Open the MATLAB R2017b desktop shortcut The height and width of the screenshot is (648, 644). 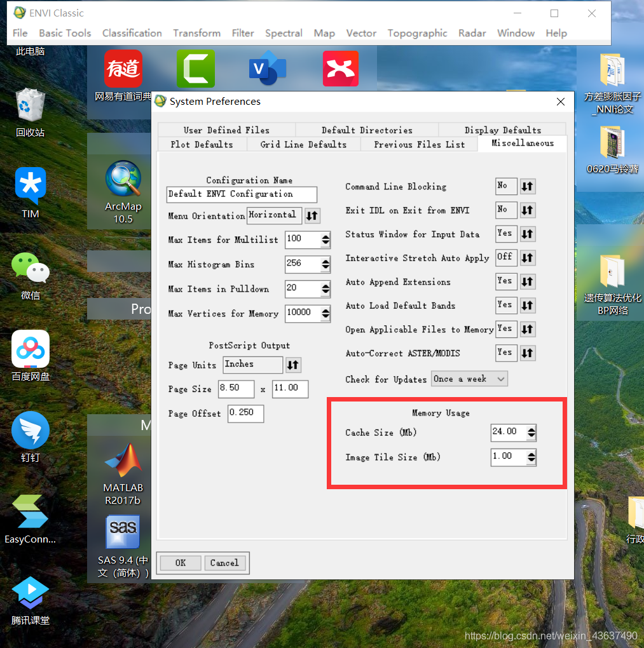[123, 475]
